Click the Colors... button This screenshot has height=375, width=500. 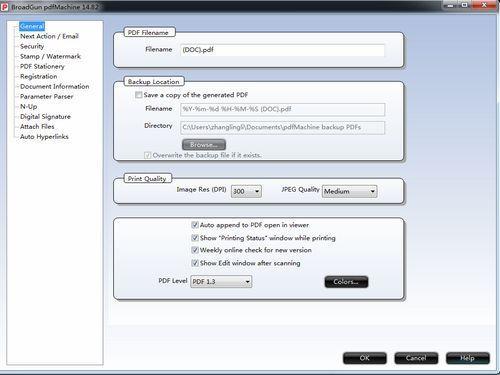coord(346,282)
